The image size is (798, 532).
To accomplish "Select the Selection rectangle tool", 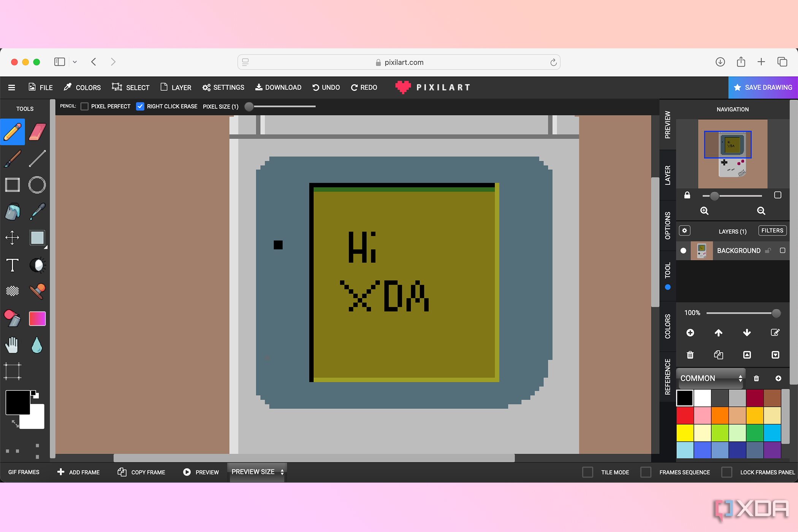I will [37, 238].
